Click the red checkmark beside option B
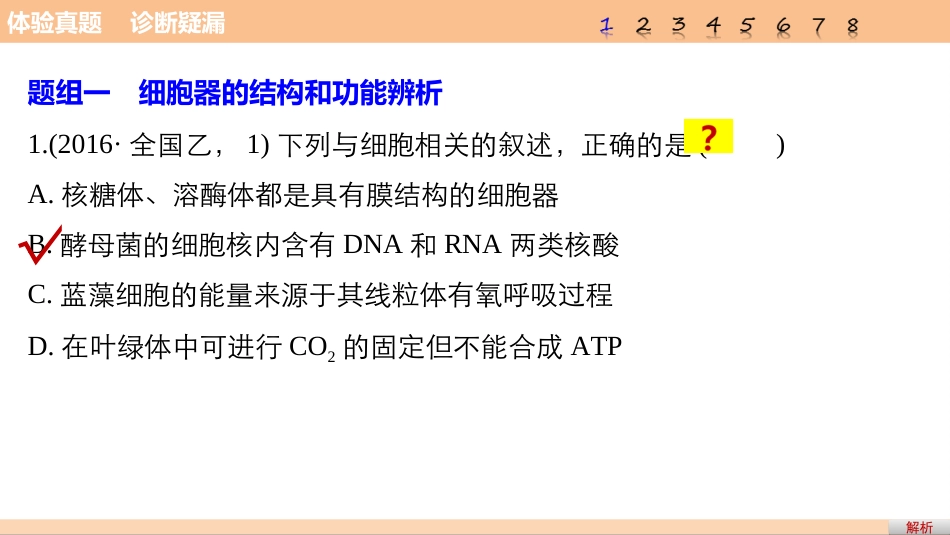950x535 pixels. [x=41, y=245]
